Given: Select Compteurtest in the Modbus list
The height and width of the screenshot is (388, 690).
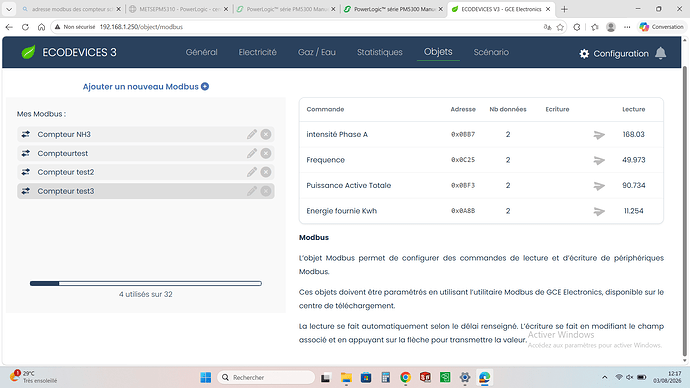Looking at the screenshot, I should click(x=146, y=153).
